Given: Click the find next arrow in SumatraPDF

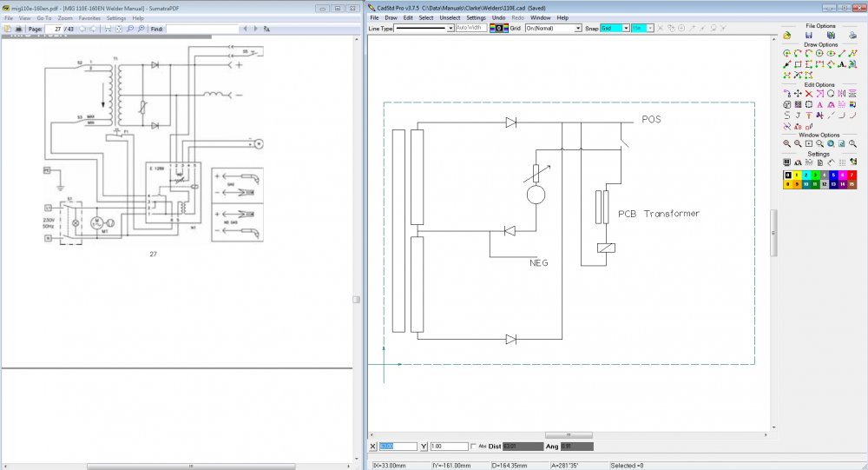Looking at the screenshot, I should pos(255,29).
